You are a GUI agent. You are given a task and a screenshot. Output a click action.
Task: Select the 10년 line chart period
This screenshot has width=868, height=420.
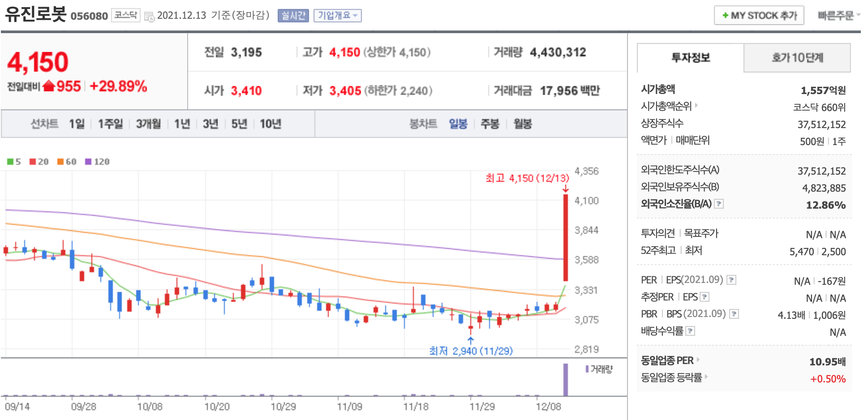pos(271,124)
